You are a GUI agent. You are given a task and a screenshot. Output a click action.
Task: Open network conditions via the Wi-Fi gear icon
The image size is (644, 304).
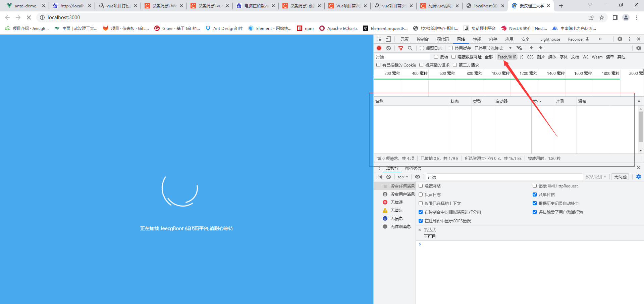519,48
